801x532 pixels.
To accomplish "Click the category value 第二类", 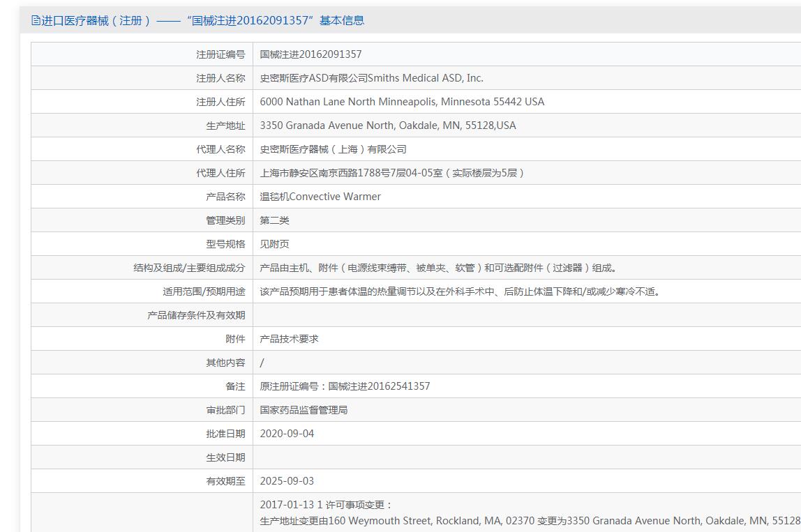I will coord(274,220).
